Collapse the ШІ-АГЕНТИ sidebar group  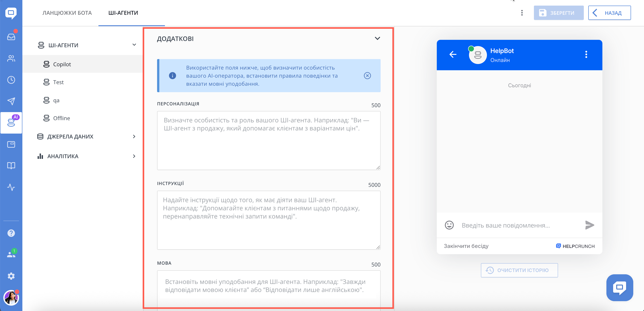pyautogui.click(x=134, y=45)
